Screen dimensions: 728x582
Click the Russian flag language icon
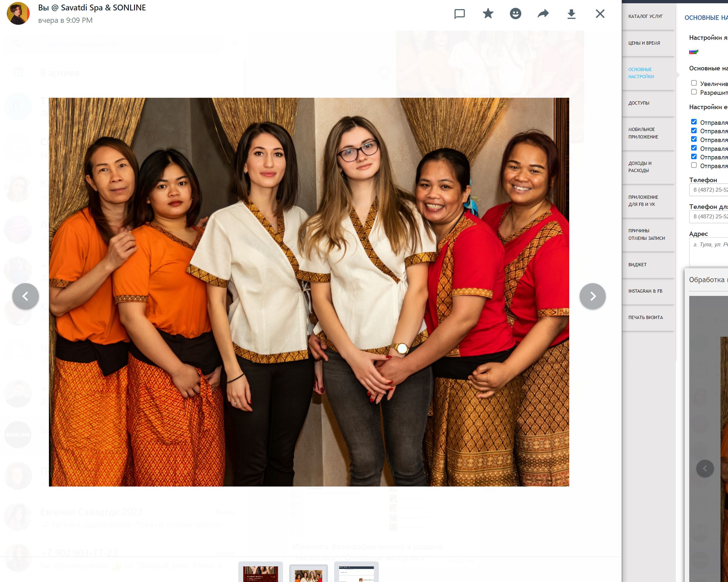click(693, 52)
